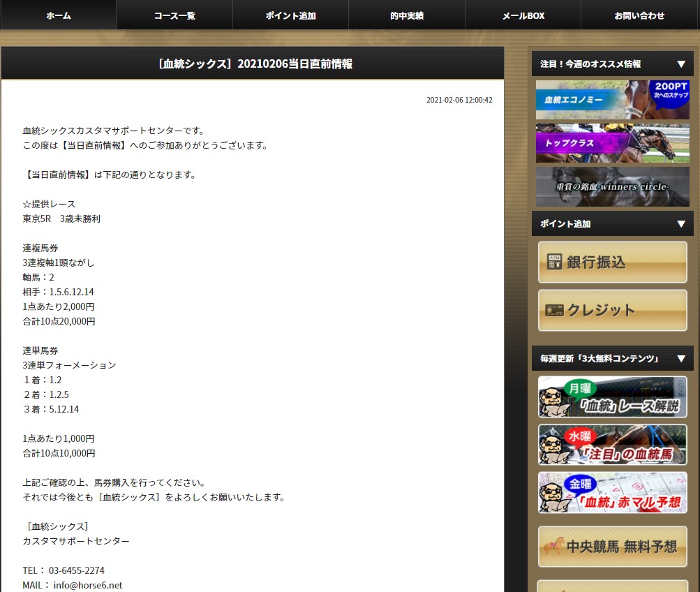Open the 重賞の銘血 winners circle banner
Image resolution: width=700 pixels, height=592 pixels.
[613, 186]
